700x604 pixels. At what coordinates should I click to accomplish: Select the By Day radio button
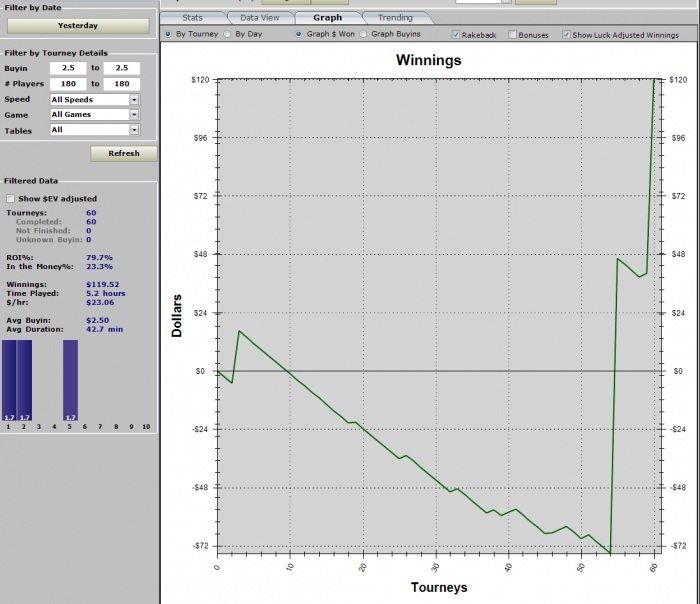[x=227, y=34]
